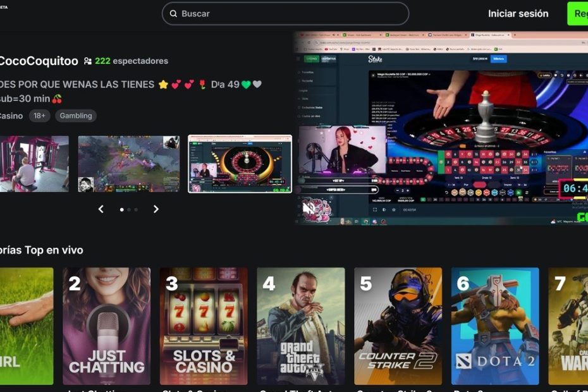Select the roulette stream thumbnail

point(240,164)
